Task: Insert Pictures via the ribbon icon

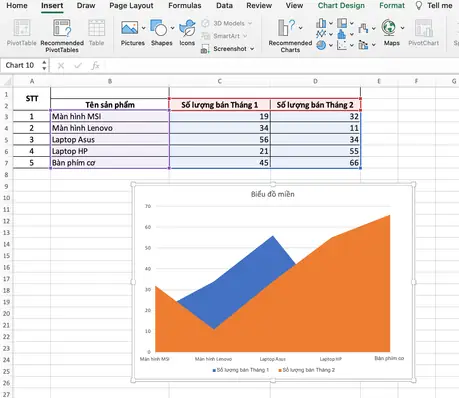Action: (x=130, y=28)
